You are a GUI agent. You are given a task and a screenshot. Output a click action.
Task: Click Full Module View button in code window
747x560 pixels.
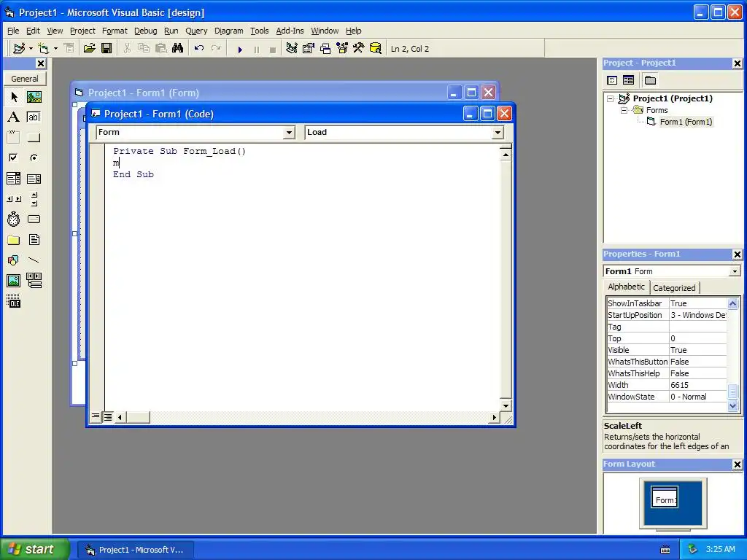click(108, 417)
